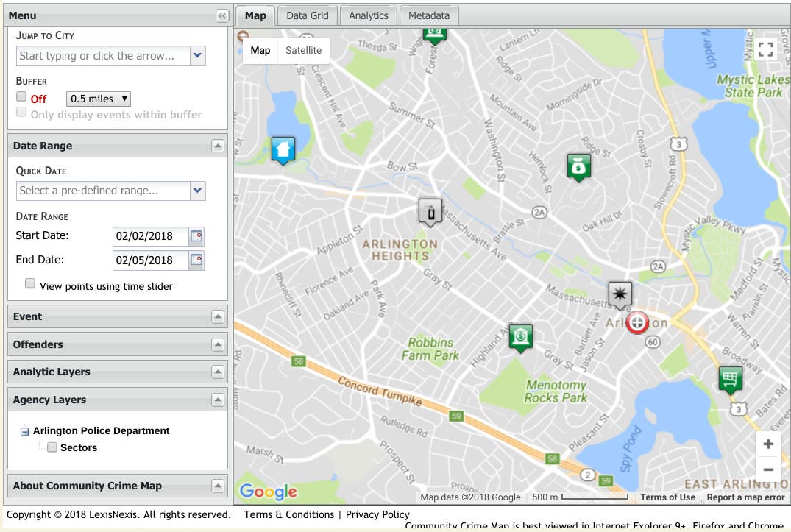
Task: Enable the Sectors layer checkbox
Action: pyautogui.click(x=52, y=447)
